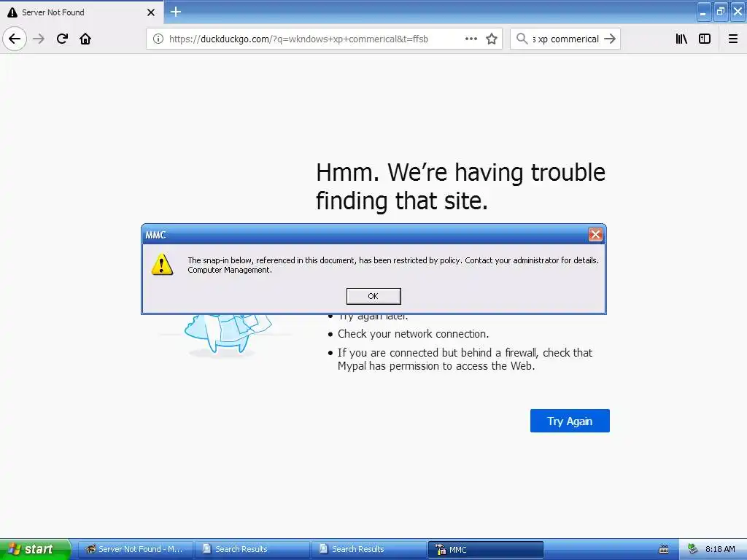Click the xp commerical search box
The width and height of the screenshot is (747, 560).
pyautogui.click(x=565, y=39)
